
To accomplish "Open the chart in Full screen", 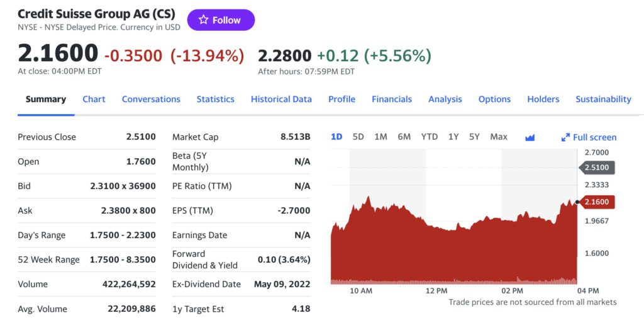I will (x=589, y=137).
